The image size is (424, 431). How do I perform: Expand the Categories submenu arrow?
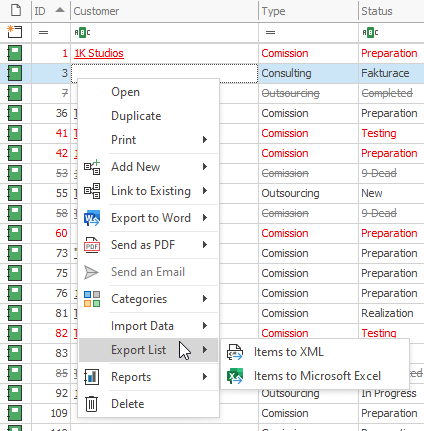pos(205,298)
